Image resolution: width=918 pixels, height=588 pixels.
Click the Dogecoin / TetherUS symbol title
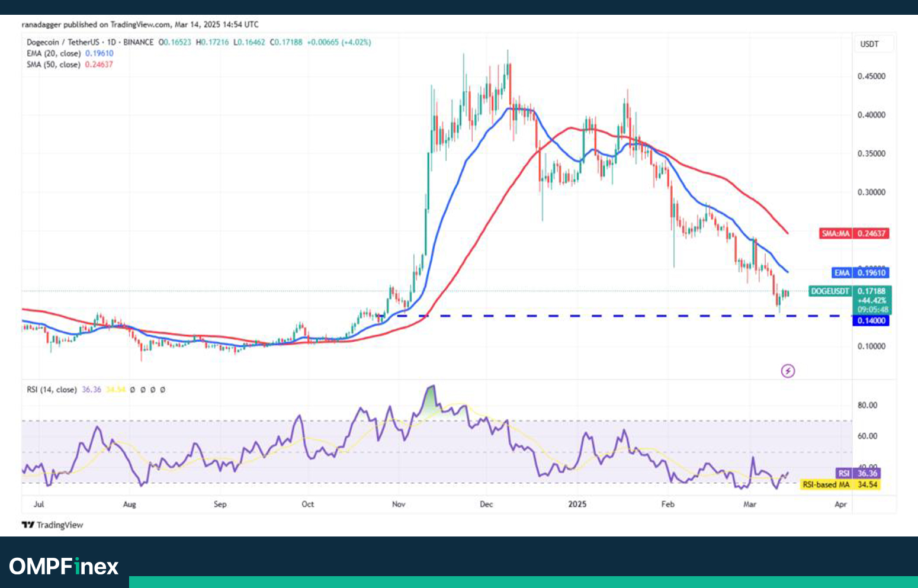click(x=63, y=42)
